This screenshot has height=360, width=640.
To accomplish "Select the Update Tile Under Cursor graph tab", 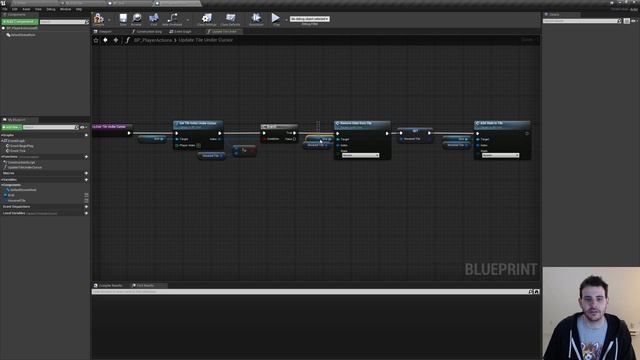I will [x=223, y=31].
